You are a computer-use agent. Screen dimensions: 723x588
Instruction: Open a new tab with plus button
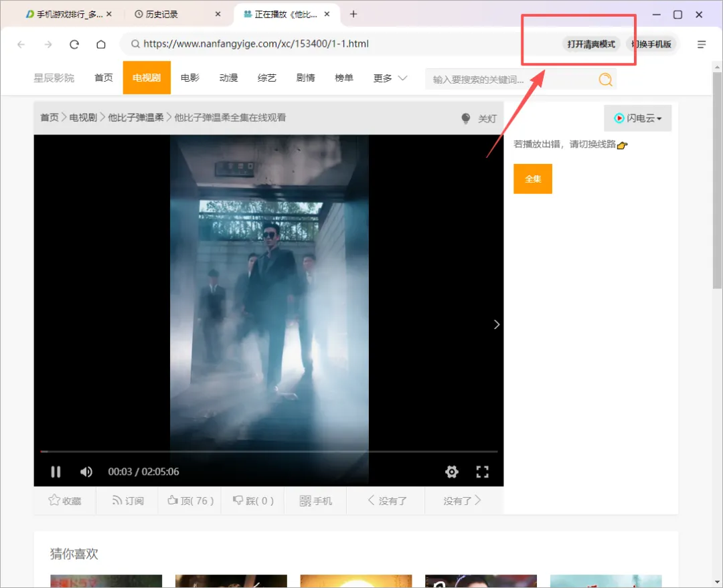pyautogui.click(x=353, y=14)
